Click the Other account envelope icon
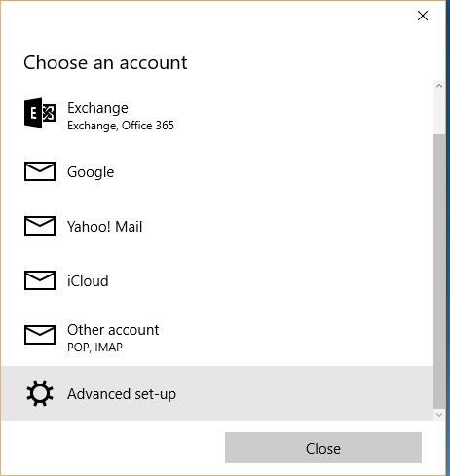 pyautogui.click(x=40, y=335)
